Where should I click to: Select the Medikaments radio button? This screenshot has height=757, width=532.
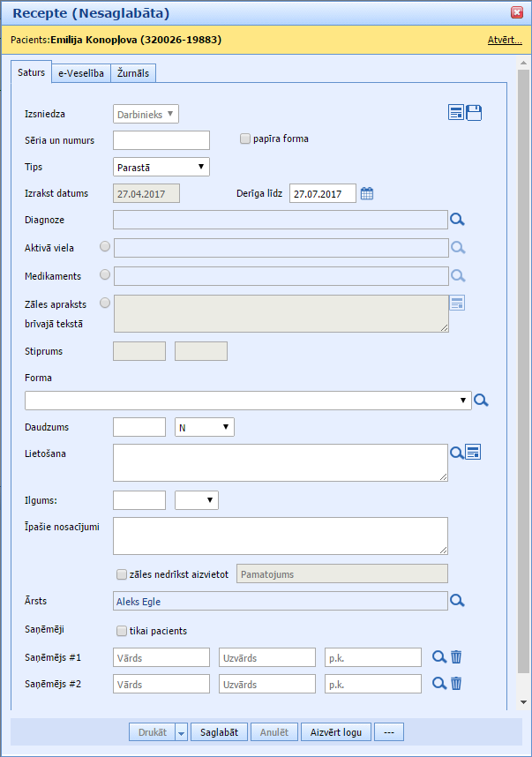pyautogui.click(x=105, y=275)
